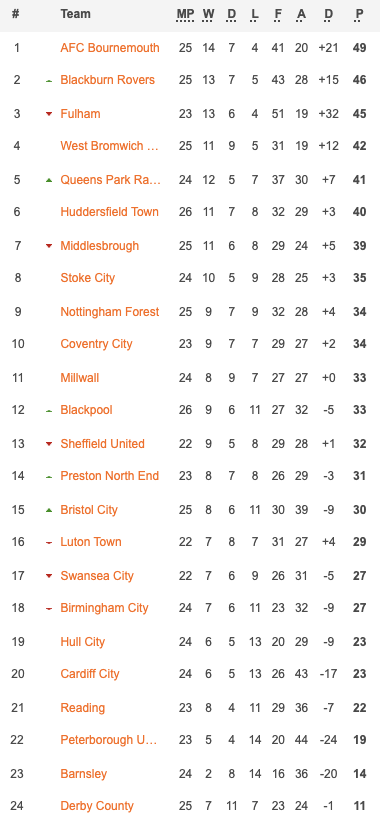Click the P points column header
The height and width of the screenshot is (822, 380).
359,14
